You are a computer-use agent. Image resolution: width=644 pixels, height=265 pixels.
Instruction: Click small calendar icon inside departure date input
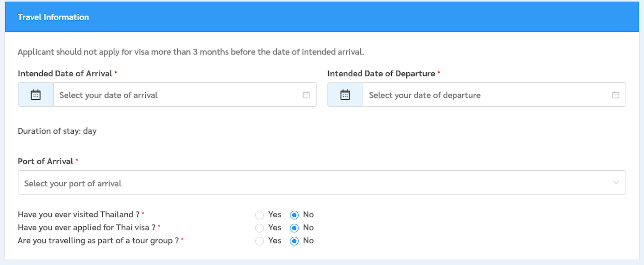[x=615, y=95]
